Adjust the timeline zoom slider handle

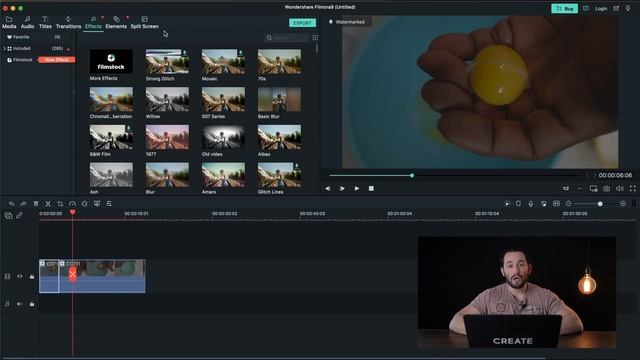(x=600, y=204)
